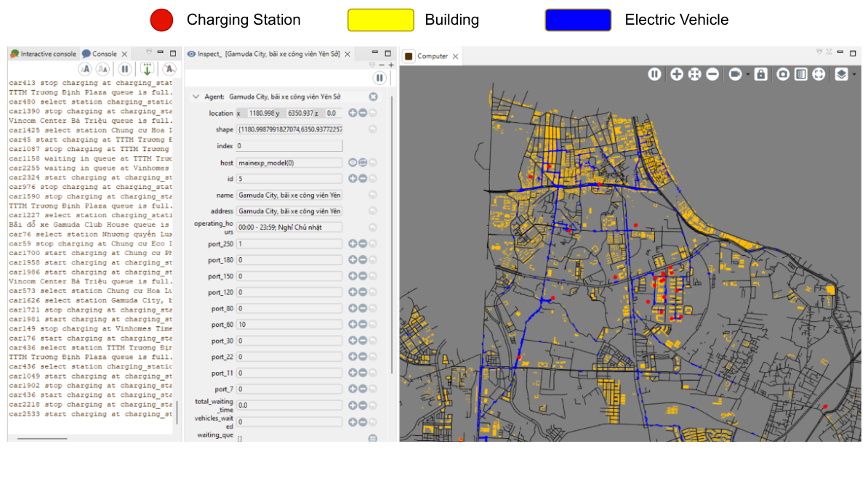Image resolution: width=868 pixels, height=481 pixels.
Task: Toggle the camera lock icon
Action: [760, 74]
